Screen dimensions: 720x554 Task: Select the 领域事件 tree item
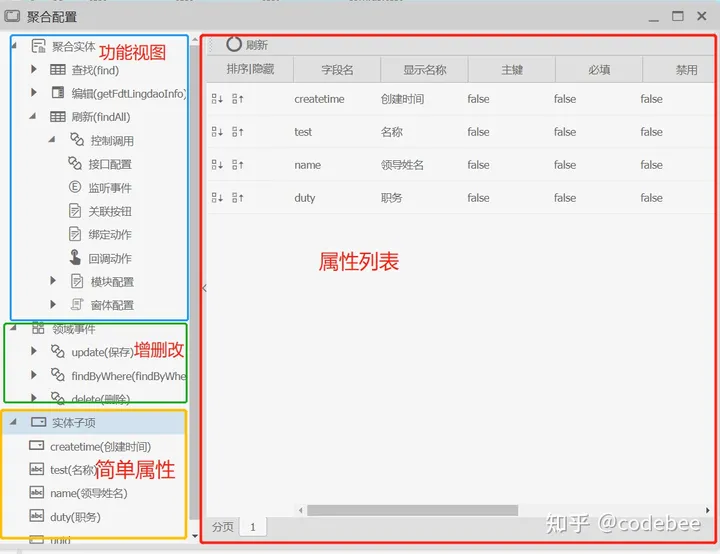(73, 329)
